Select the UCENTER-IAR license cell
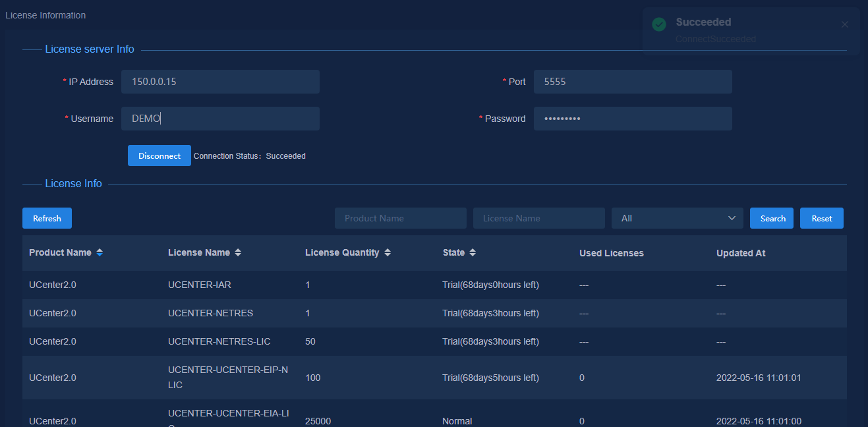The height and width of the screenshot is (427, 868). point(200,285)
